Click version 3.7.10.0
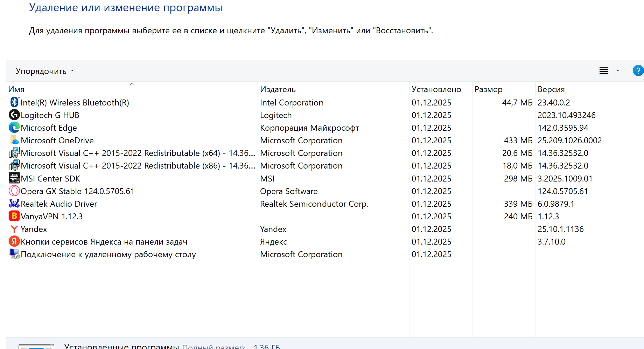Screen dimensions: 644x349 551,242
